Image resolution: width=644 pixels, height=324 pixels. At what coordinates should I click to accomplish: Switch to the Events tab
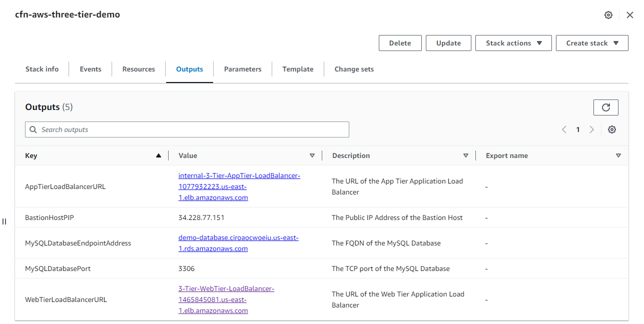point(90,69)
